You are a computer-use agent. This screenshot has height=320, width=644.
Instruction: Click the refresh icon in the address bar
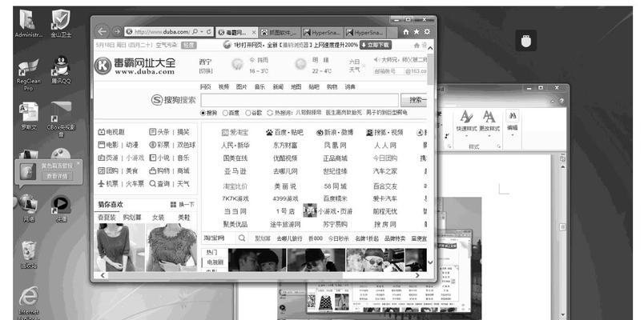pyautogui.click(x=209, y=31)
